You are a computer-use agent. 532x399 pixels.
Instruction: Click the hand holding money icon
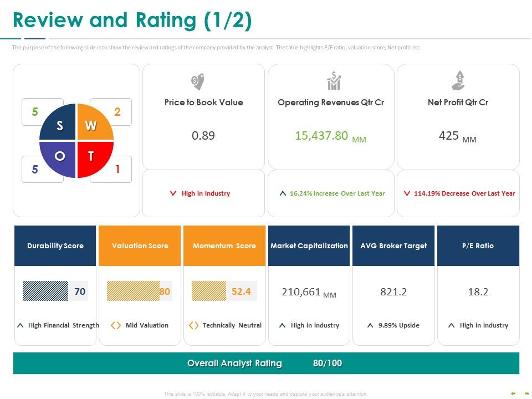pyautogui.click(x=458, y=80)
